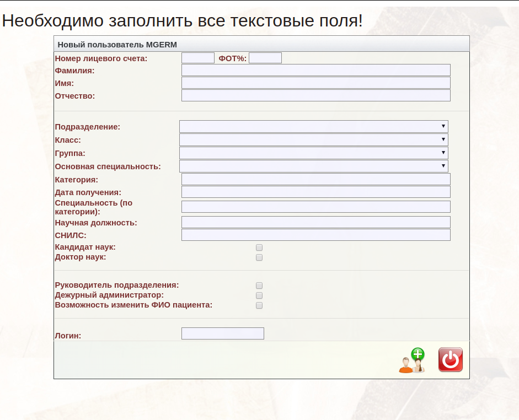This screenshot has width=519, height=420.
Task: Select the Основная специальность dropdown
Action: click(313, 166)
